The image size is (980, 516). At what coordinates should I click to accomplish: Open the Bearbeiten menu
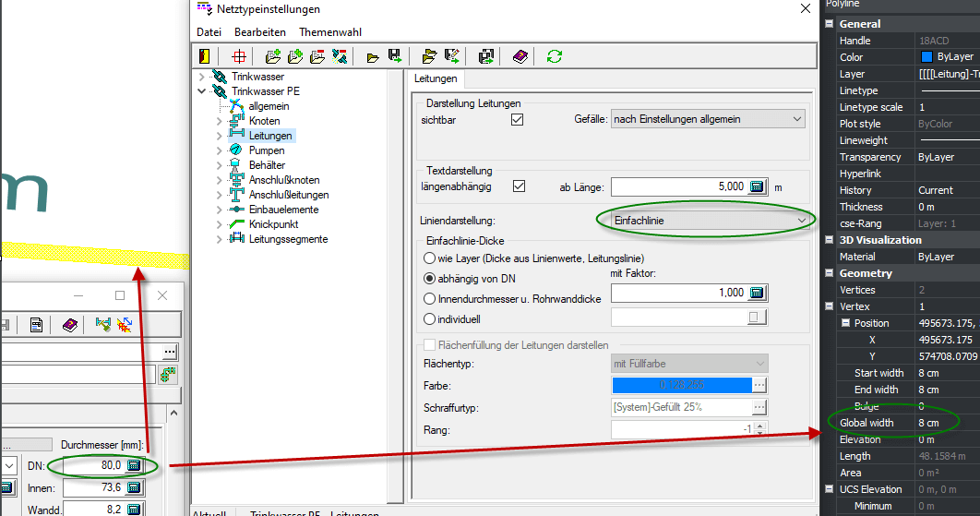(259, 32)
